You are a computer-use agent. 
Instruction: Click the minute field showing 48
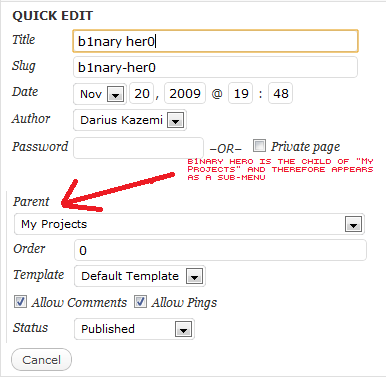pyautogui.click(x=281, y=94)
